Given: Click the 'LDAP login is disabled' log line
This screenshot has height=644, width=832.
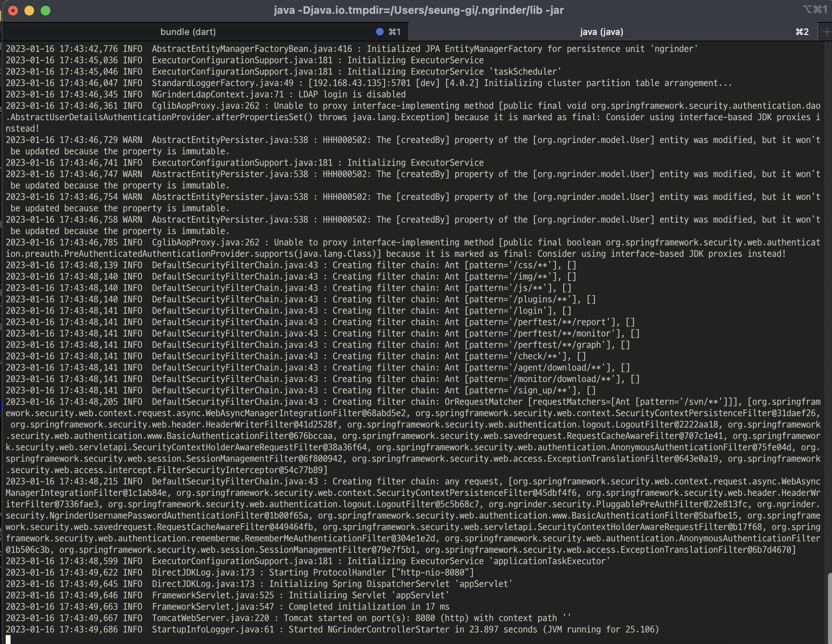Looking at the screenshot, I should [206, 94].
